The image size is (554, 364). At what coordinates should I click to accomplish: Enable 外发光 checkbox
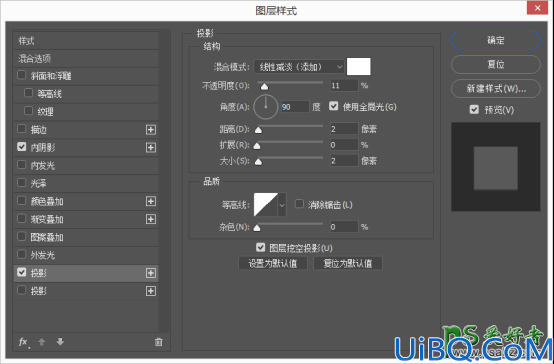coord(22,254)
